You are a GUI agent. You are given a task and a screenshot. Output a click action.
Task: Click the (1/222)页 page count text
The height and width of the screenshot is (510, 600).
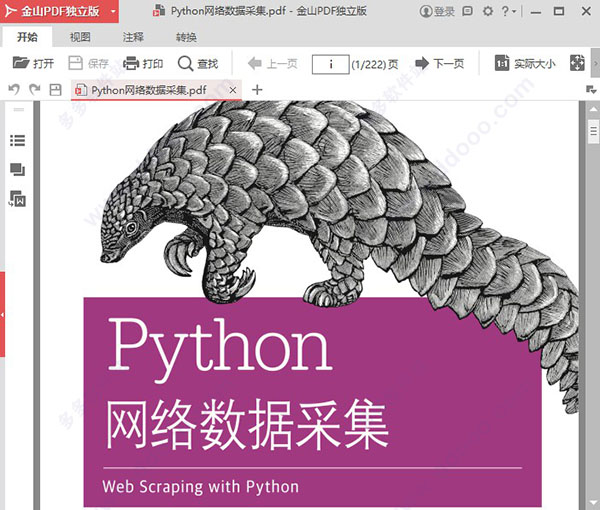(x=375, y=64)
